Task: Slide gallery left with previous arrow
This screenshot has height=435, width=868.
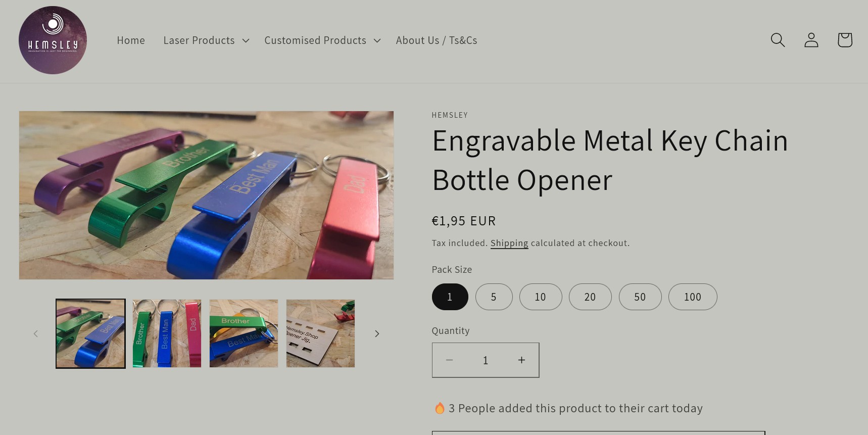Action: point(36,333)
